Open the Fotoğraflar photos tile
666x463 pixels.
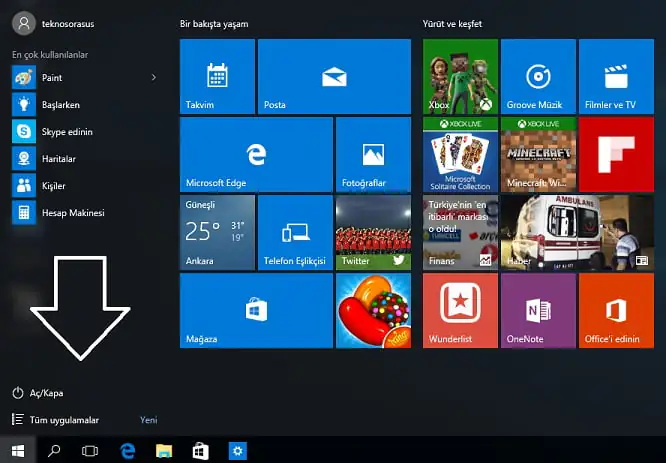pos(374,155)
